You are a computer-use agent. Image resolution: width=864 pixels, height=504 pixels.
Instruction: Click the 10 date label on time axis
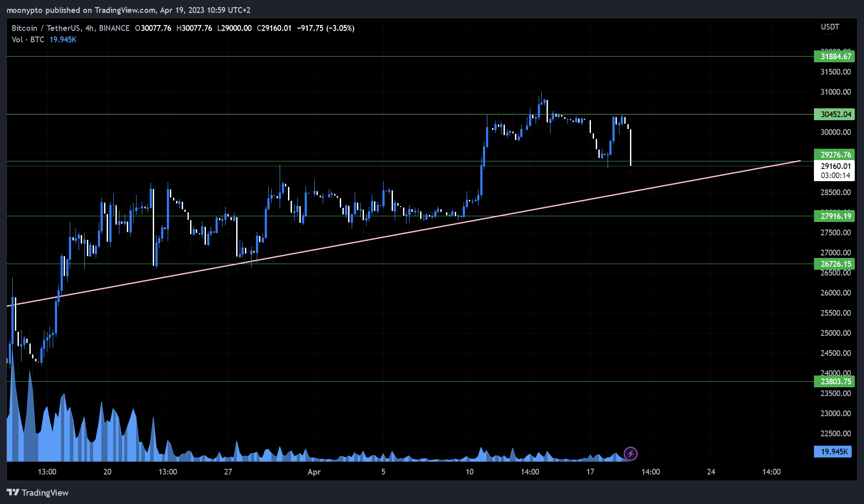[x=470, y=472]
